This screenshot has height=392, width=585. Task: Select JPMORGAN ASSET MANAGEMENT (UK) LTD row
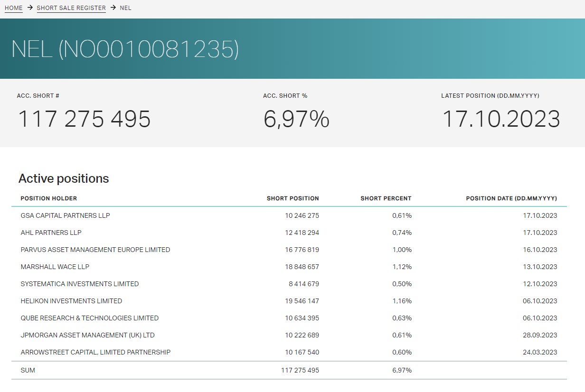point(87,335)
